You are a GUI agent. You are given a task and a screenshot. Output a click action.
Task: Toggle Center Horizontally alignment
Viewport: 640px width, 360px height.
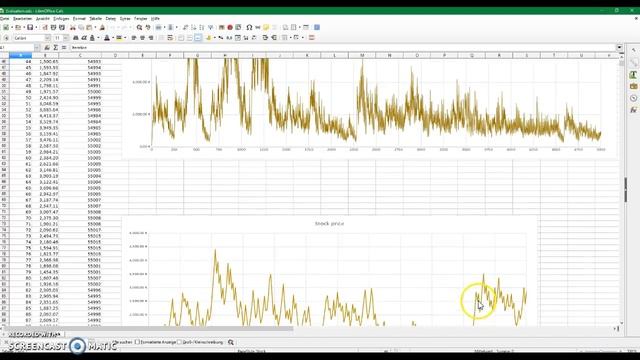tap(142, 38)
